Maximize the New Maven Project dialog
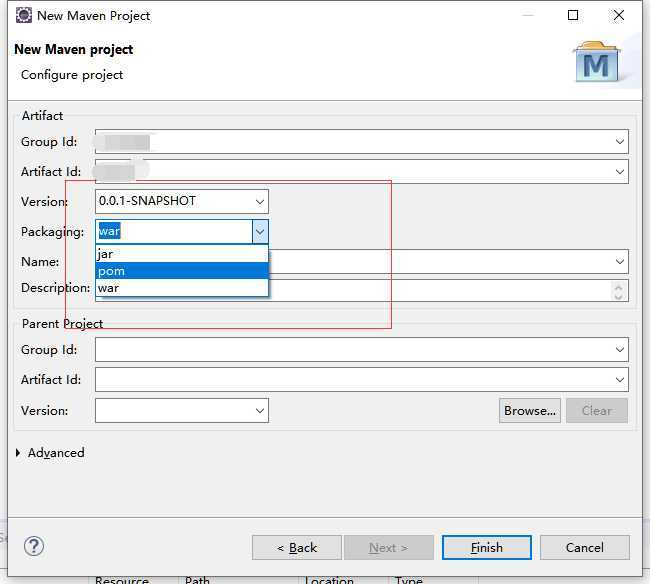This screenshot has height=584, width=650. tap(573, 15)
